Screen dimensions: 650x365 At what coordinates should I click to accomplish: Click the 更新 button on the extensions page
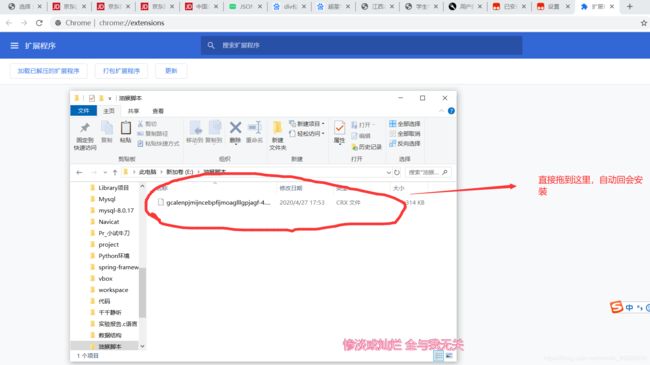[171, 71]
